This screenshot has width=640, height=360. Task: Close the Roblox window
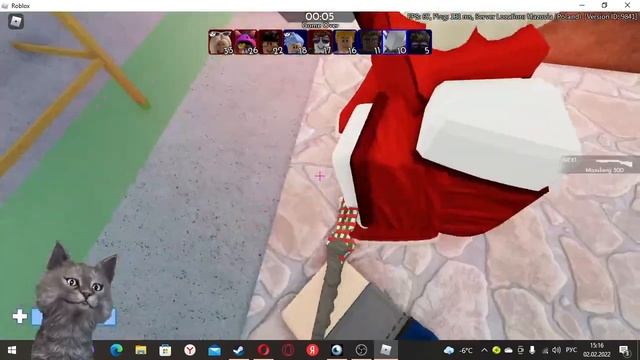tap(627, 5)
